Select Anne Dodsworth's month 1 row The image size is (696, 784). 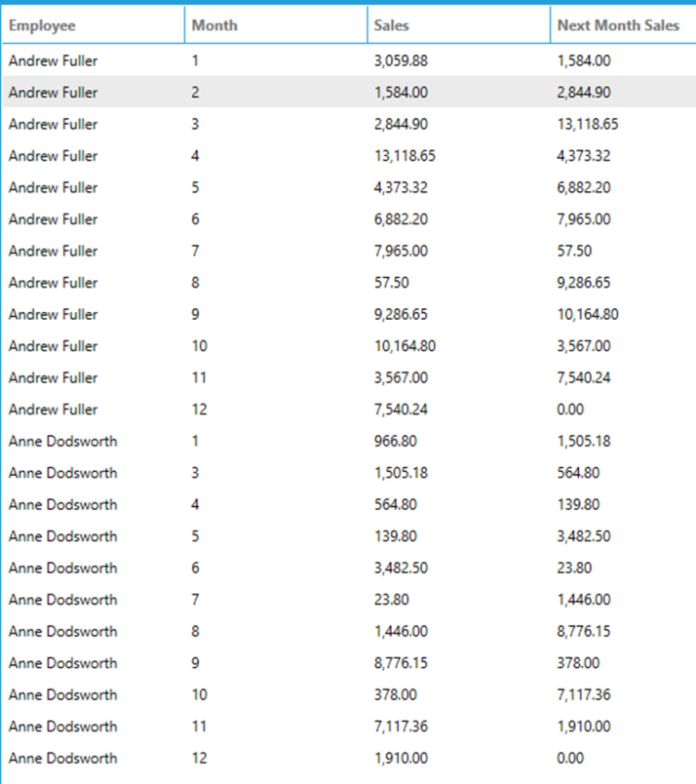coord(349,441)
